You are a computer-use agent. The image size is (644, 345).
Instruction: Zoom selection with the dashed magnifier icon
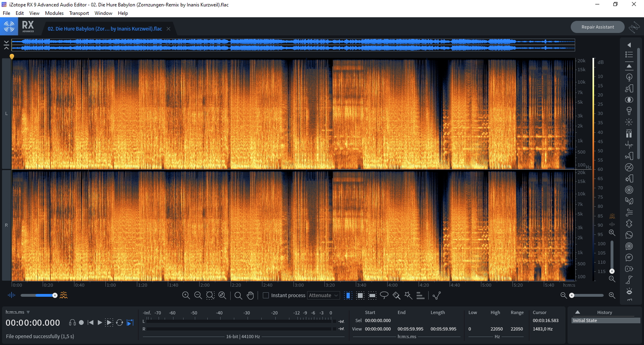[x=210, y=296]
